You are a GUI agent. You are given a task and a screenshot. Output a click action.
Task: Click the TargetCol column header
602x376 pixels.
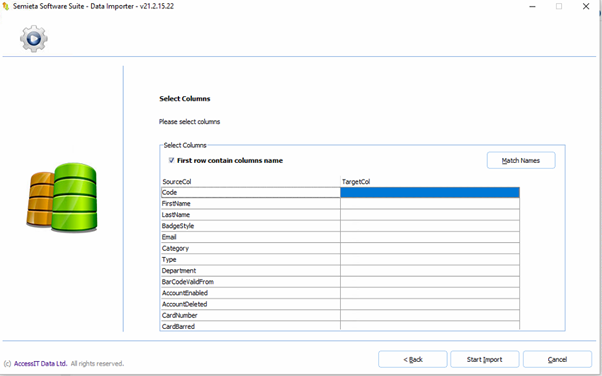point(430,182)
